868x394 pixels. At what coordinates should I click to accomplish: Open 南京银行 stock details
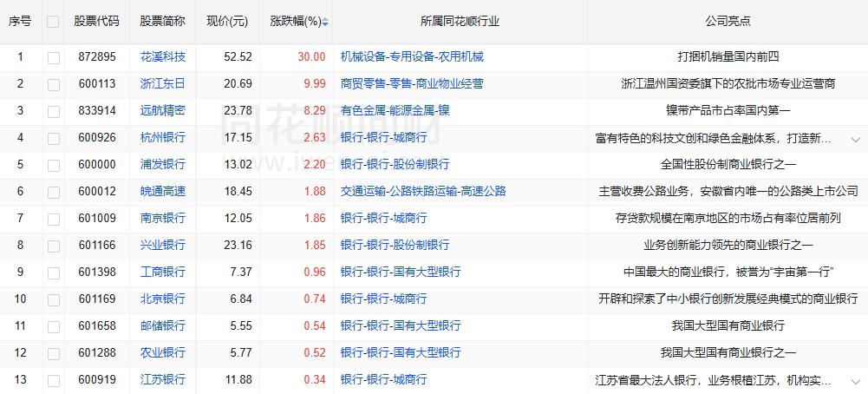tap(163, 219)
